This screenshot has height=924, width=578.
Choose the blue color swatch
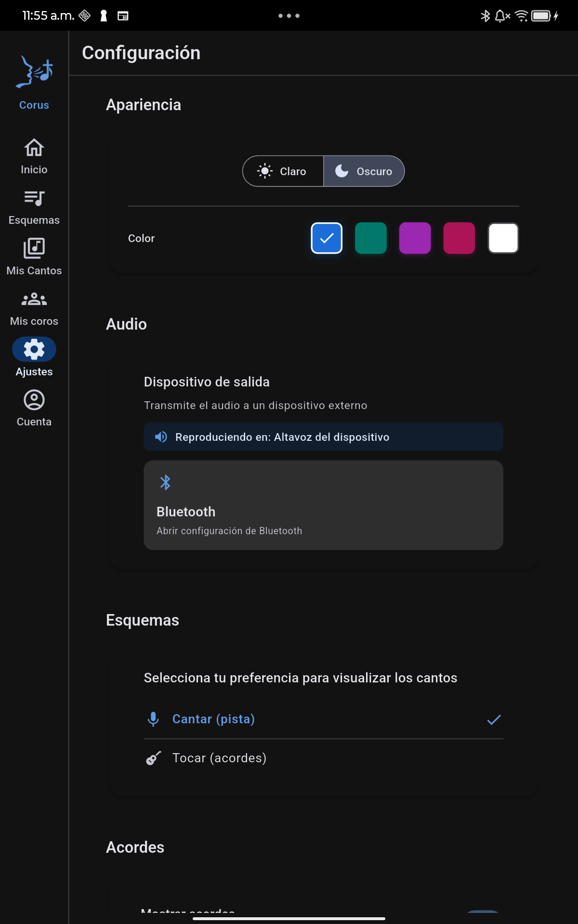pyautogui.click(x=327, y=238)
